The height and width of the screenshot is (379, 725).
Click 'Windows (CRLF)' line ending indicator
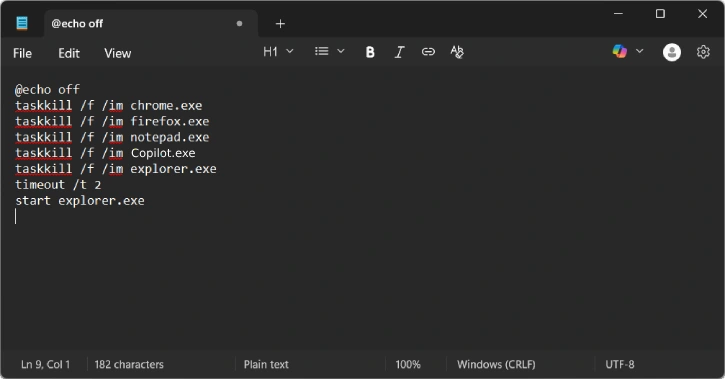tap(496, 364)
